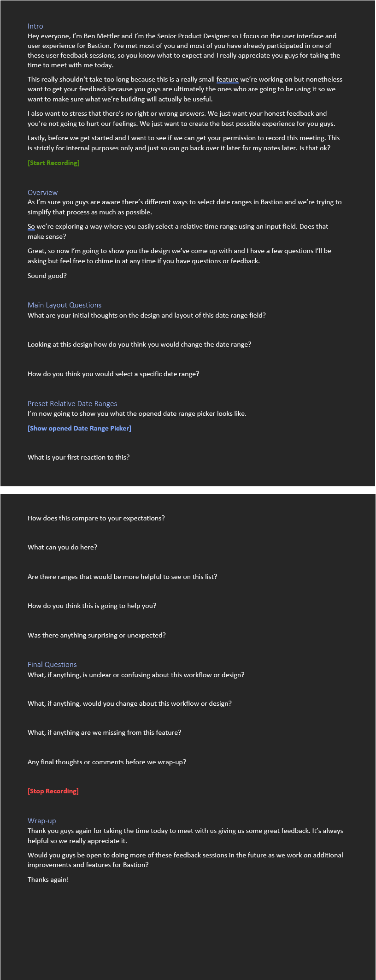The width and height of the screenshot is (376, 980).
Task: Click the "How do you think you would select" question
Action: pos(113,374)
